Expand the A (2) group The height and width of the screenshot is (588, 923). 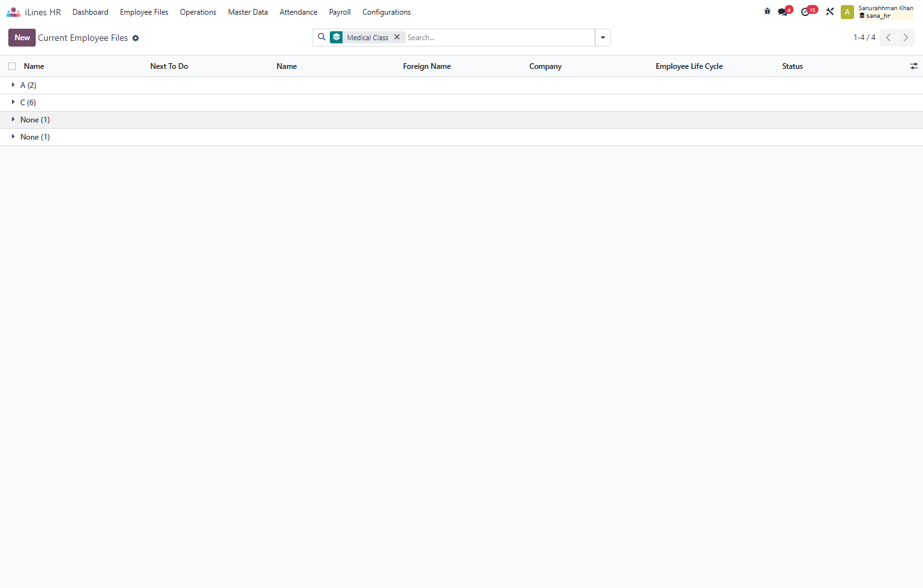[461, 85]
